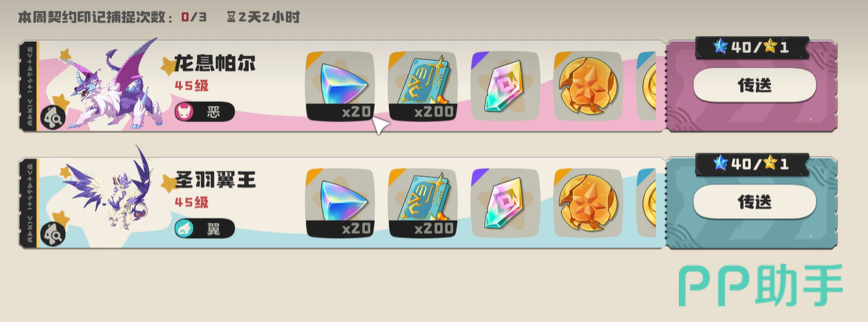Select the rainbow prism reward x20 in 圣羽翼王 row

[340, 203]
